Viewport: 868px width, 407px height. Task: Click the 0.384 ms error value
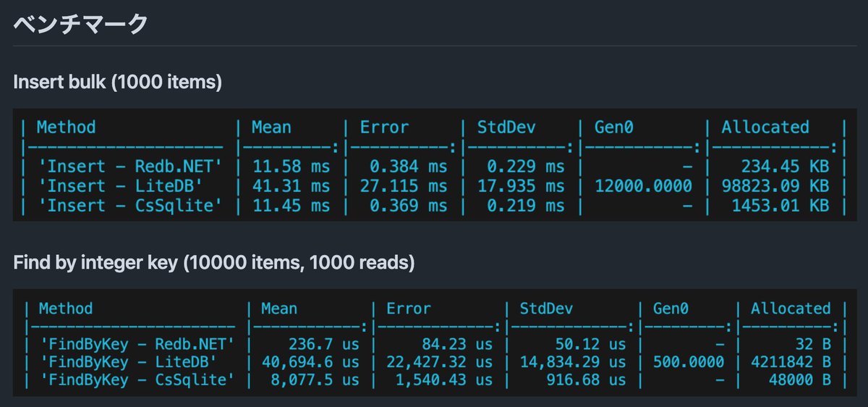pos(409,167)
